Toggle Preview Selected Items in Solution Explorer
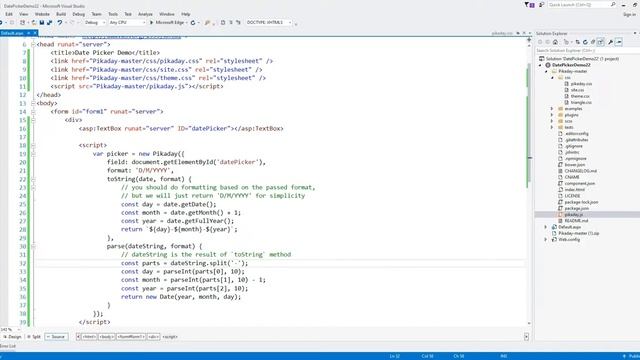The image size is (640, 360). click(x=619, y=42)
